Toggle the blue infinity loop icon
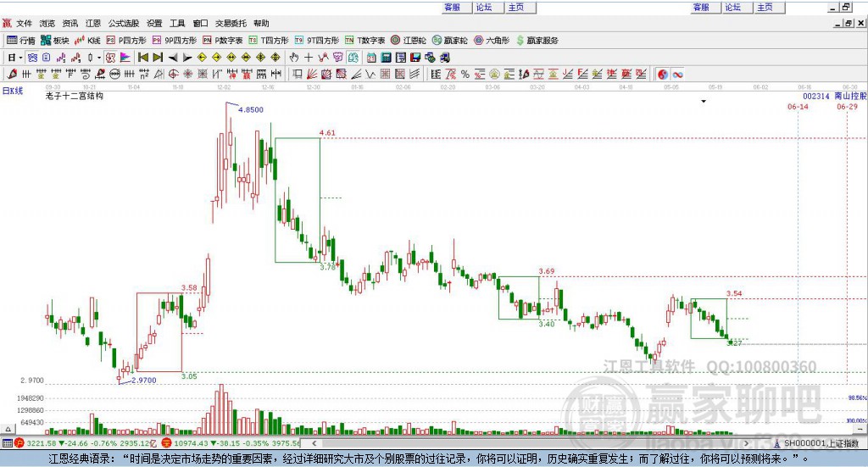Viewport: 868px width, 467px height. coord(677,74)
